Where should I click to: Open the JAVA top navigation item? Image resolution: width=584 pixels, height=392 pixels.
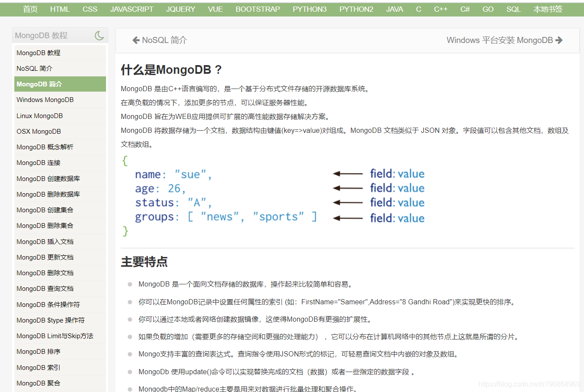[395, 9]
